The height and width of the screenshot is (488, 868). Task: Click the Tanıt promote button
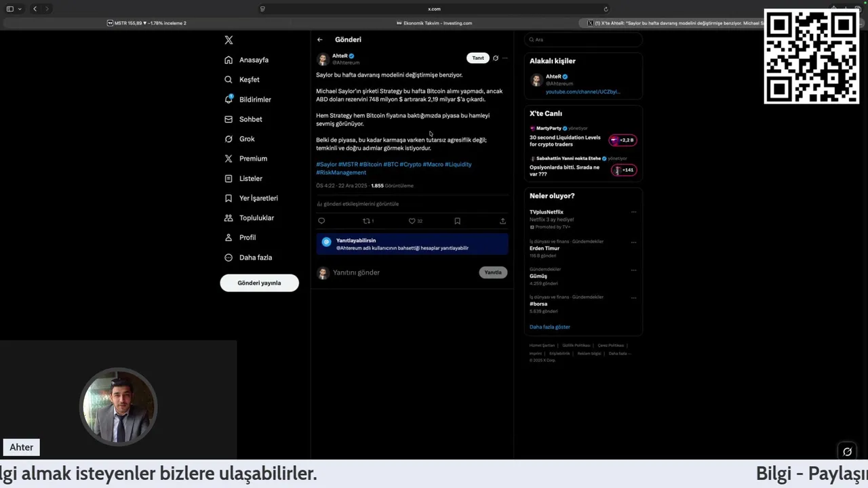(x=478, y=58)
